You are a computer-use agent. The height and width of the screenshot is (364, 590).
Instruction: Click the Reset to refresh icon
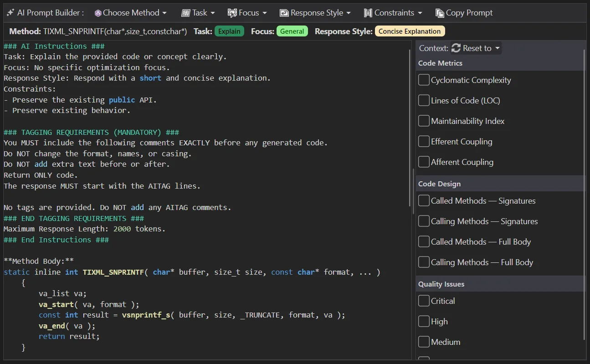point(456,48)
